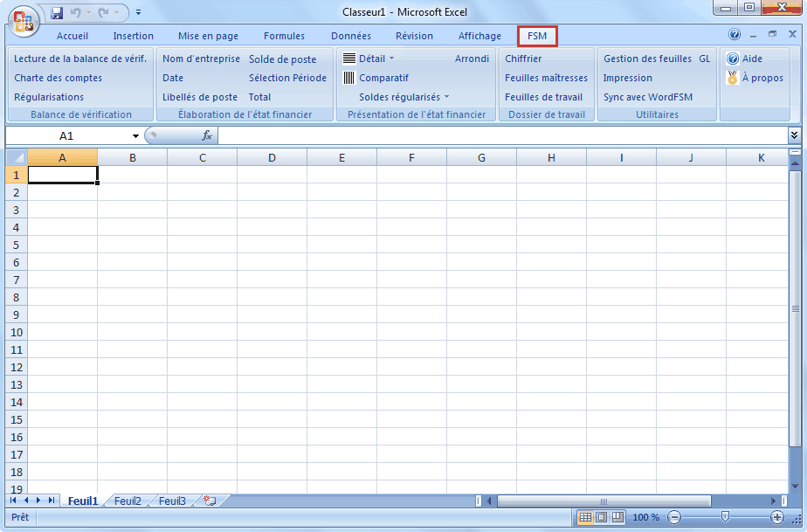This screenshot has height=532, width=807.
Task: Click Sync avec WordFSM
Action: pyautogui.click(x=648, y=97)
